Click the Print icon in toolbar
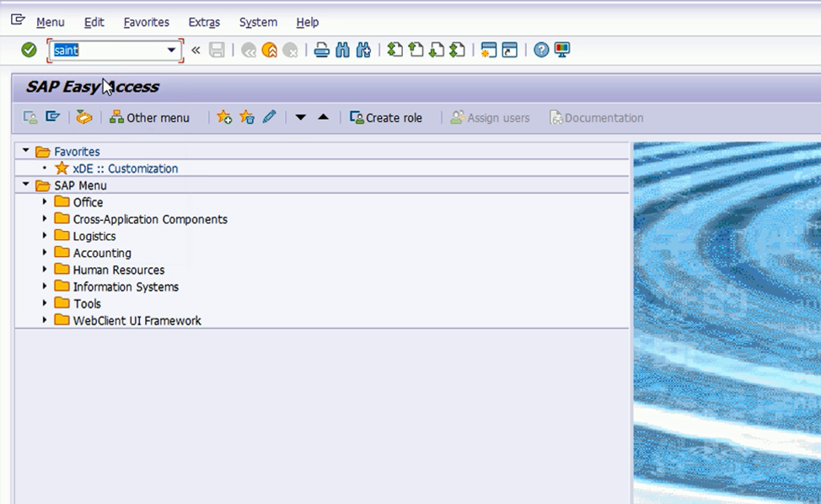Screen dimensions: 821x504 321,51
